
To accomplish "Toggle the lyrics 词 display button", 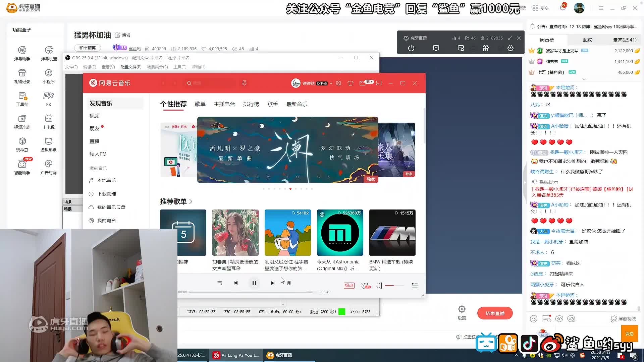I will click(x=289, y=283).
